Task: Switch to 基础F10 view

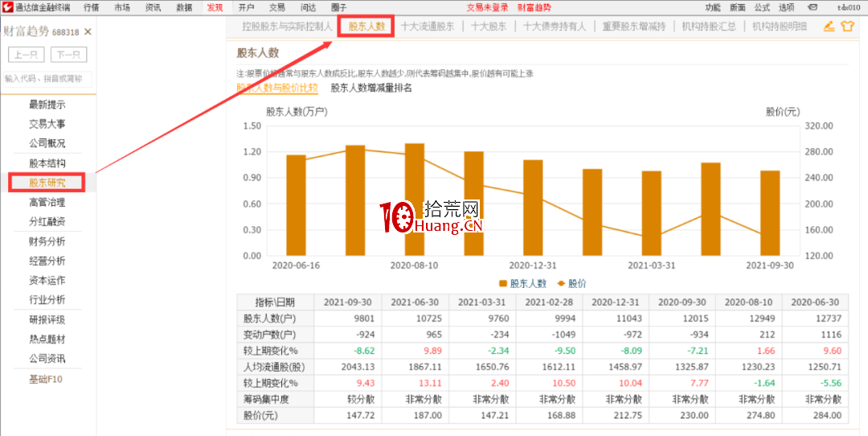Action: 47,380
